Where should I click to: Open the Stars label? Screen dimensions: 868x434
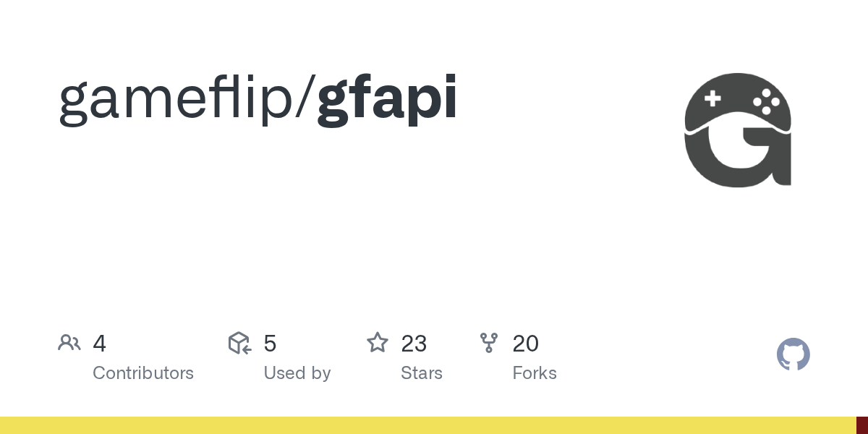[x=422, y=373]
